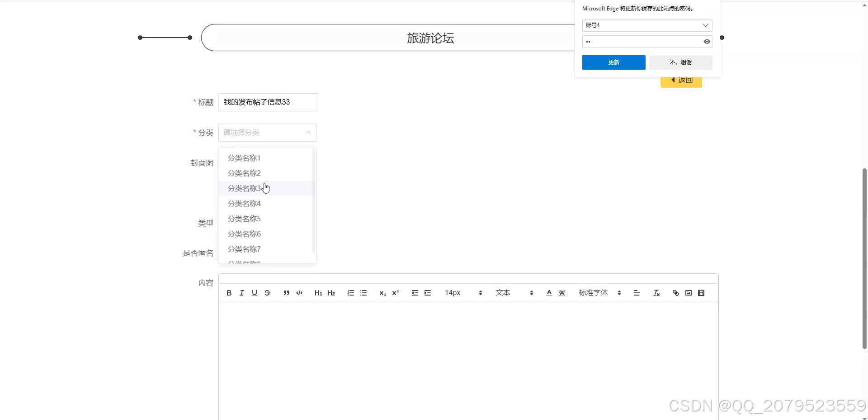Viewport: 868px width, 420px height.
Task: Increase indent in editor
Action: [428, 293]
